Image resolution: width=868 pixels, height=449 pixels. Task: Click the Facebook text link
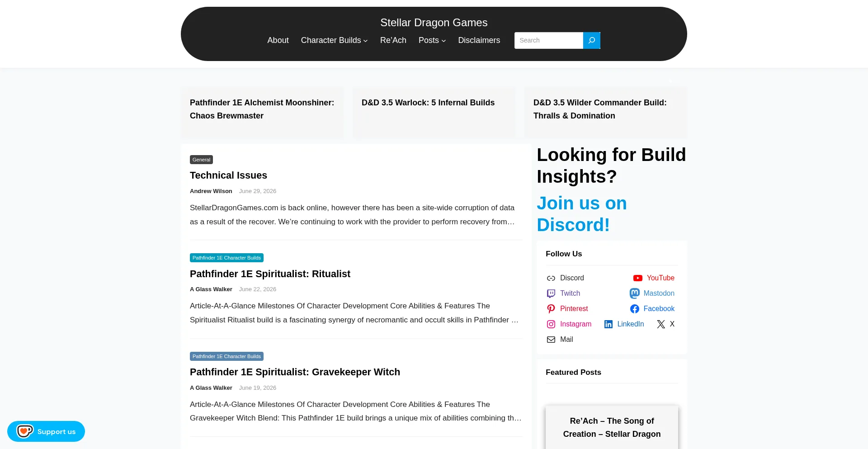tap(659, 309)
